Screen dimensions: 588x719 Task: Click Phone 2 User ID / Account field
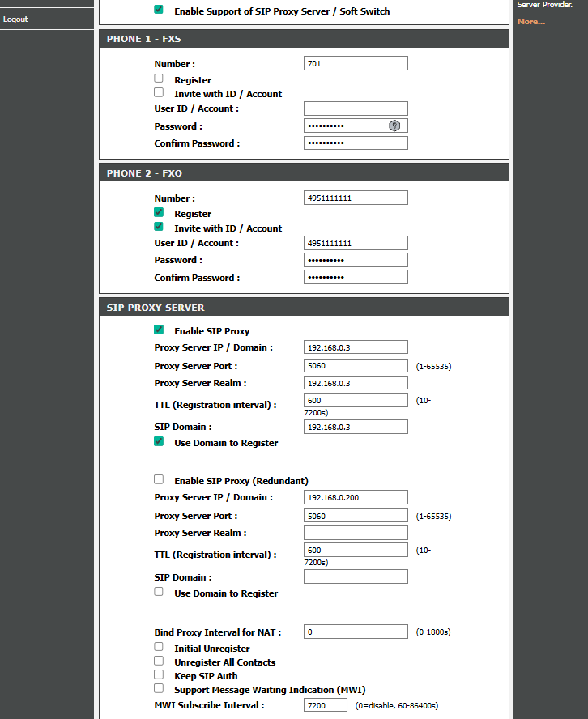click(x=356, y=243)
